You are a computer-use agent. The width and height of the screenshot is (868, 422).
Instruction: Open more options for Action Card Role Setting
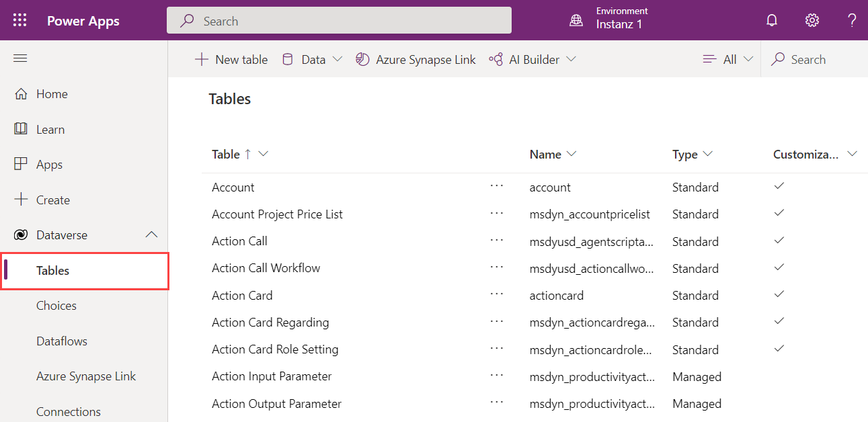497,349
